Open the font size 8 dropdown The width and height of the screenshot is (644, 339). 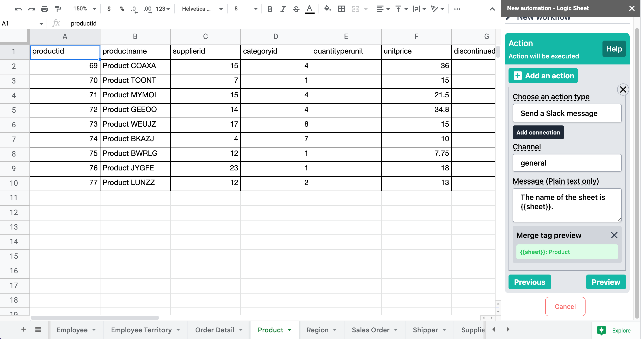pos(245,9)
